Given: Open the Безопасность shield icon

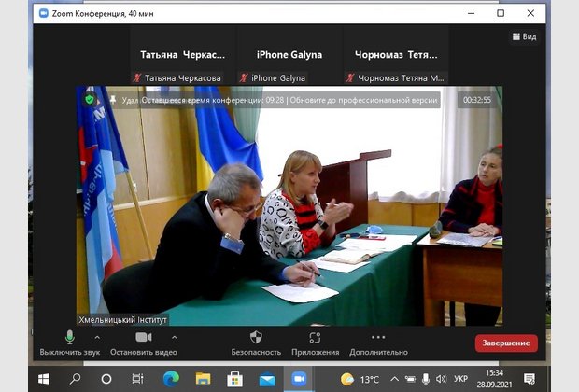Looking at the screenshot, I should [256, 338].
